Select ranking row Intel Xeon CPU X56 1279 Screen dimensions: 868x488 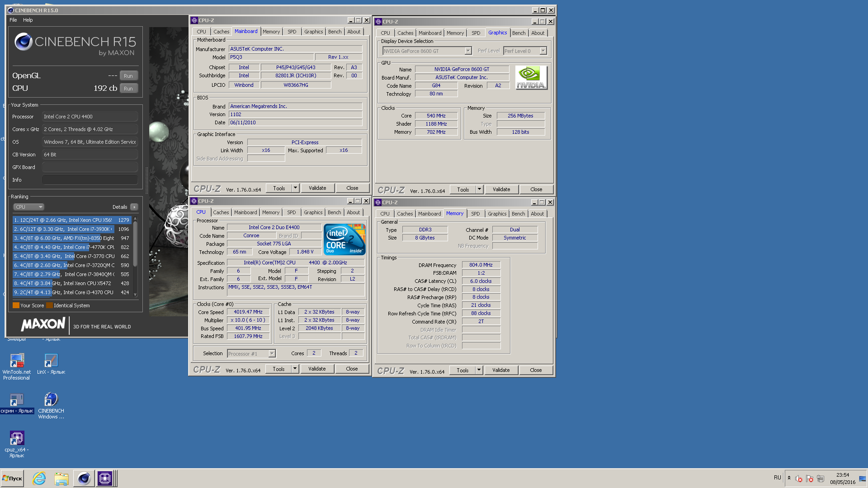pos(72,220)
